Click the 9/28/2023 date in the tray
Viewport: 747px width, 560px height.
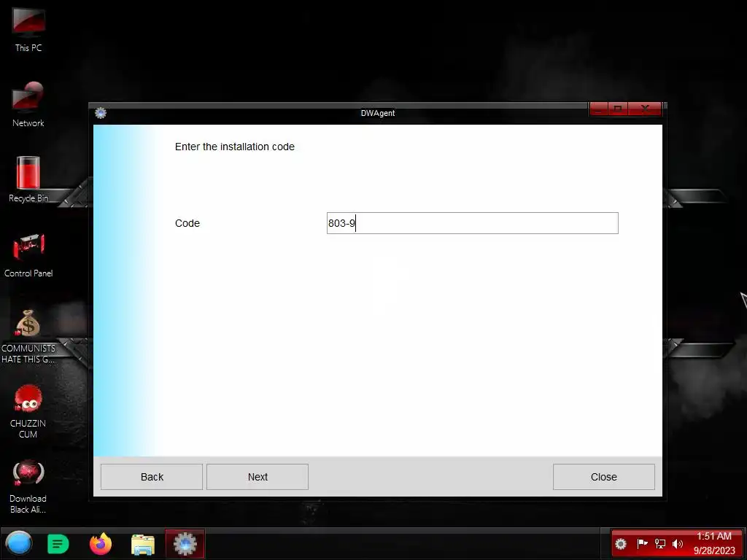[714, 551]
